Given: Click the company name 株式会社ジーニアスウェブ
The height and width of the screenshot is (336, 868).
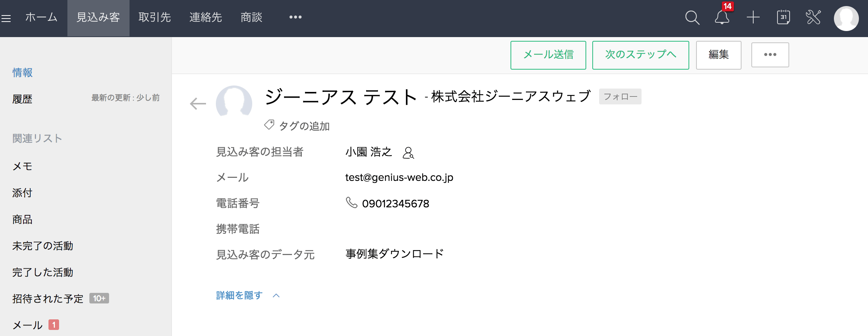Looking at the screenshot, I should (511, 96).
